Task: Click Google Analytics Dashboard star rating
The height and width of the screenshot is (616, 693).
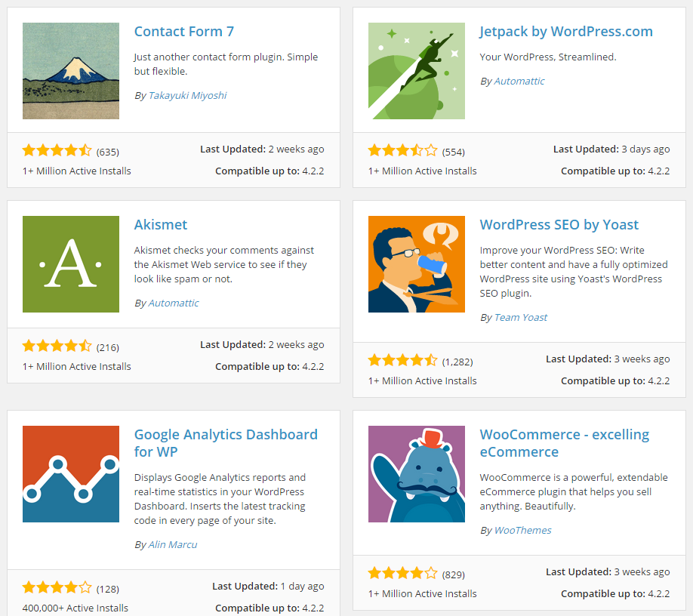Action: click(x=57, y=588)
